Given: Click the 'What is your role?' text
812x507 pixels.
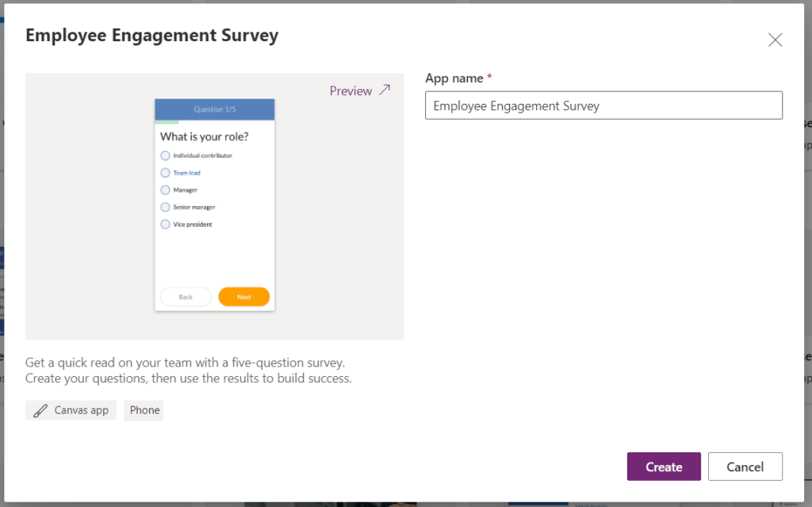Looking at the screenshot, I should [204, 136].
